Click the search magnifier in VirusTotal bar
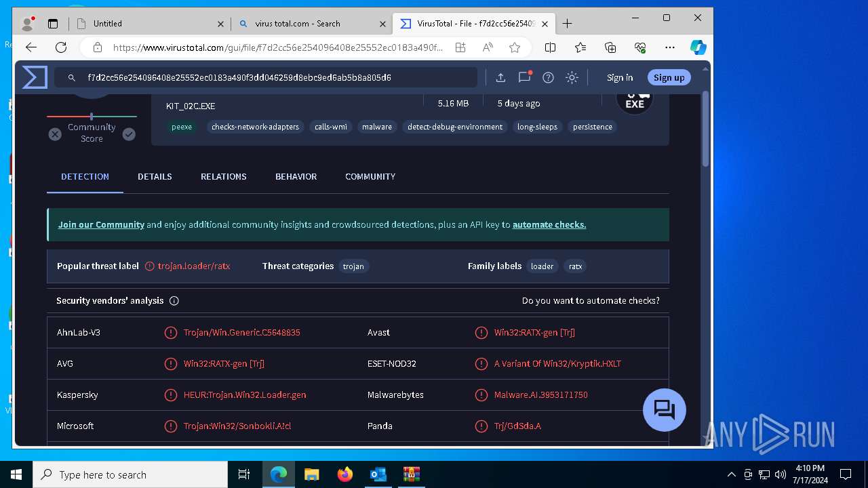868x488 pixels. (x=71, y=78)
